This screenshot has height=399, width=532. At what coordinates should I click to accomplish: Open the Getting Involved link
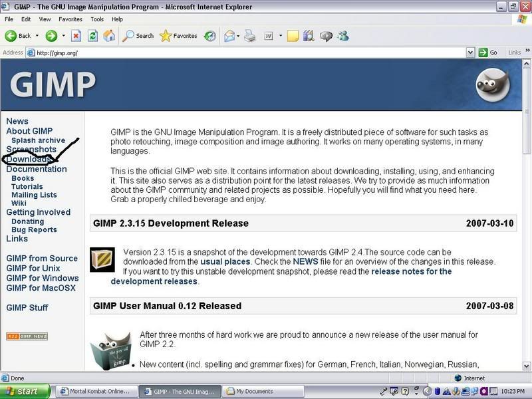(x=39, y=212)
